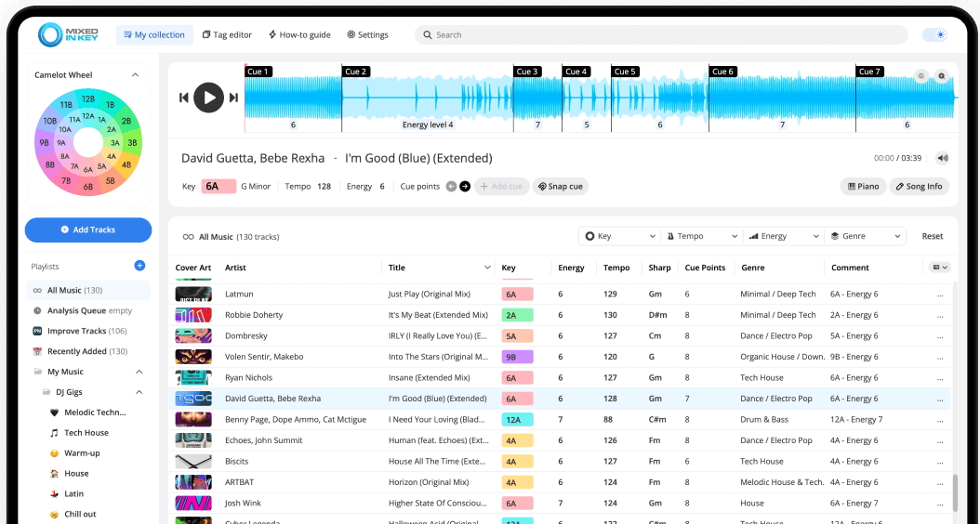Go to the previous track

pos(184,98)
